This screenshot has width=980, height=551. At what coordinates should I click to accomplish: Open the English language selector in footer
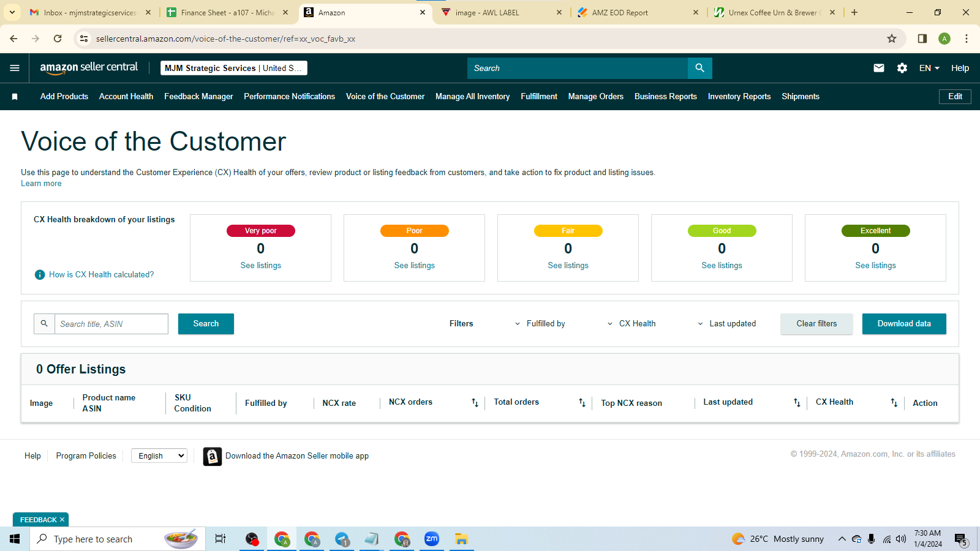point(159,455)
